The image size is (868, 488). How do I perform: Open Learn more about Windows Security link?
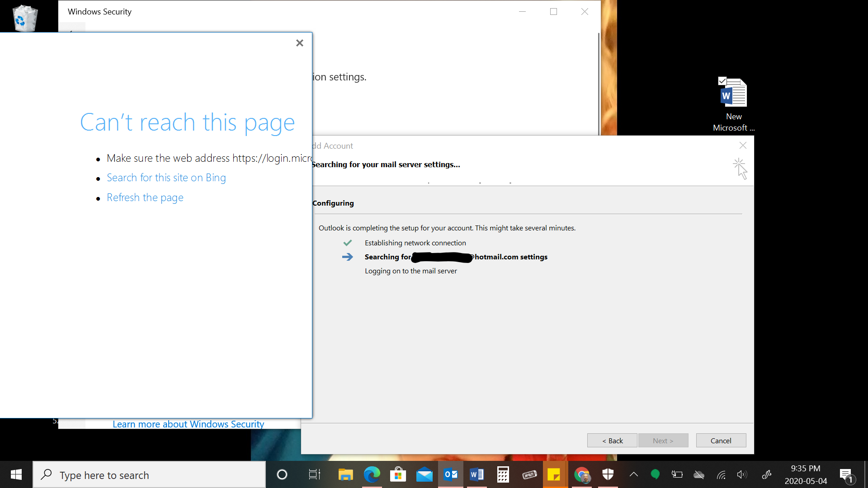tap(188, 424)
